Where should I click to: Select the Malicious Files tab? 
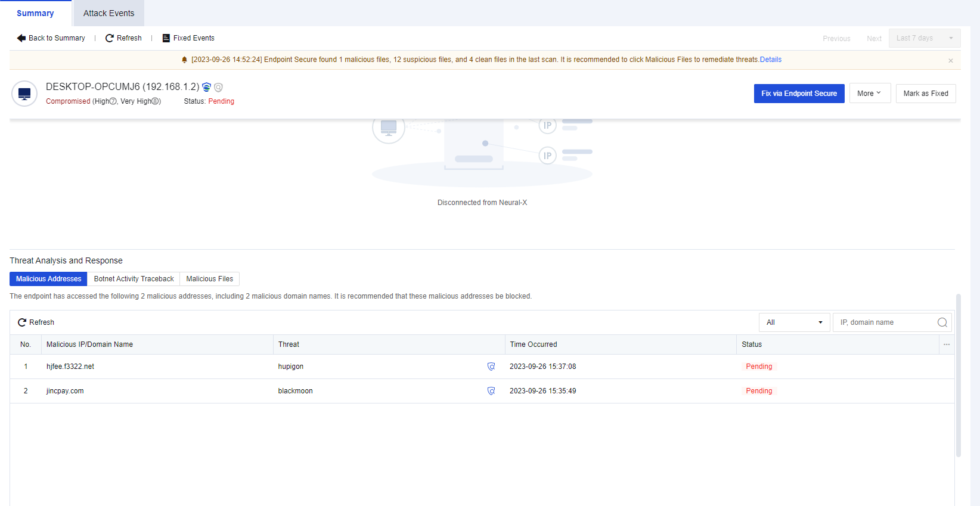[210, 279]
